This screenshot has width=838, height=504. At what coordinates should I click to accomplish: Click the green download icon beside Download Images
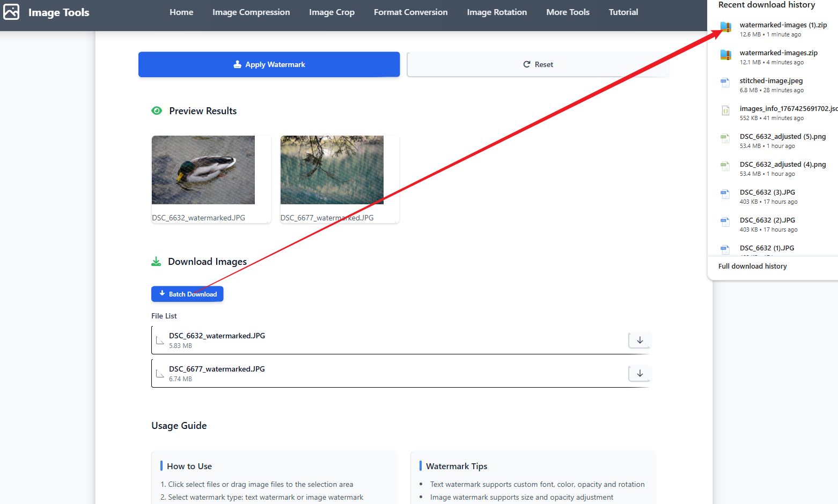156,261
